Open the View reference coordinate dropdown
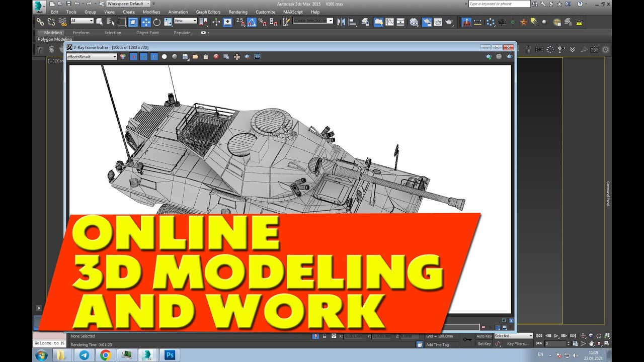This screenshot has height=362, width=644. pyautogui.click(x=186, y=21)
